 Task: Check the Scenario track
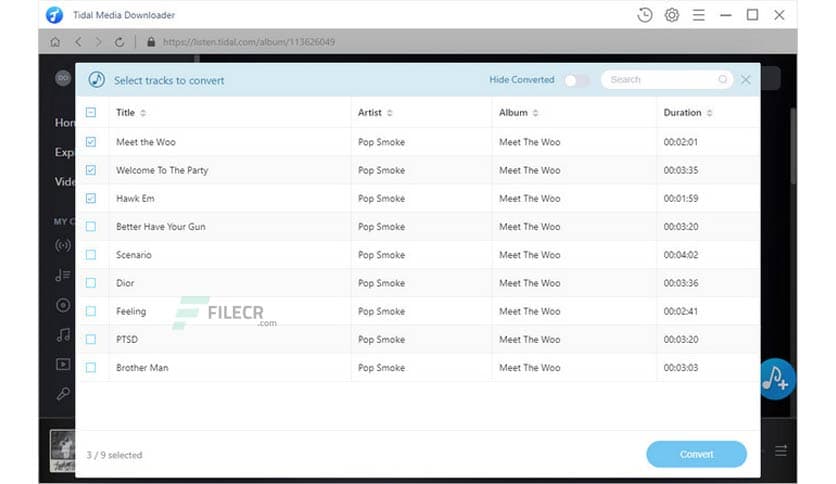click(91, 255)
